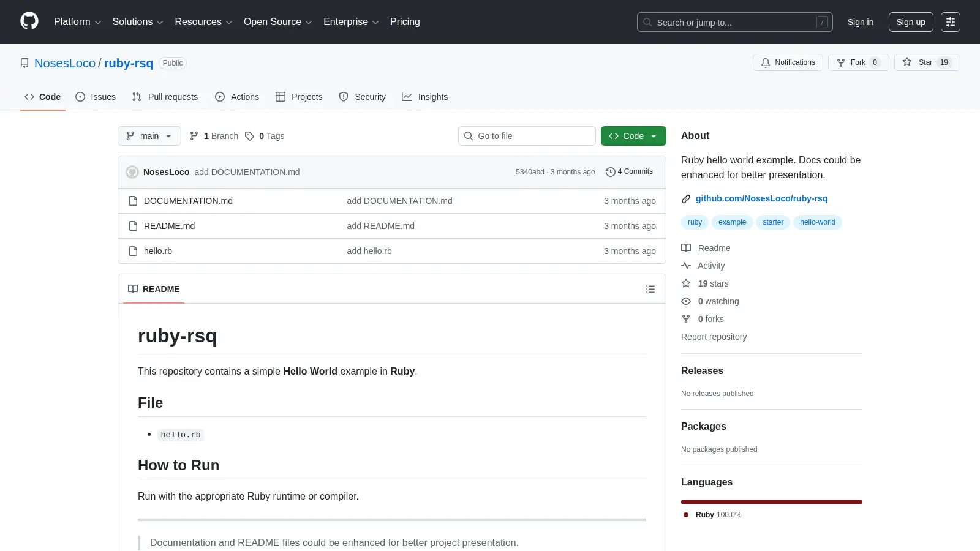Click the hello-world topic tag
This screenshot has width=980, height=551.
click(817, 222)
